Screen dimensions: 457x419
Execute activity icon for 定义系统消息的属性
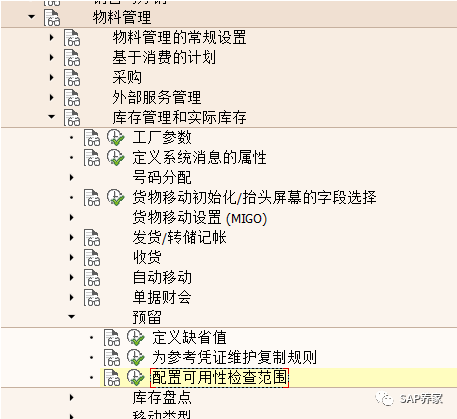[116, 158]
